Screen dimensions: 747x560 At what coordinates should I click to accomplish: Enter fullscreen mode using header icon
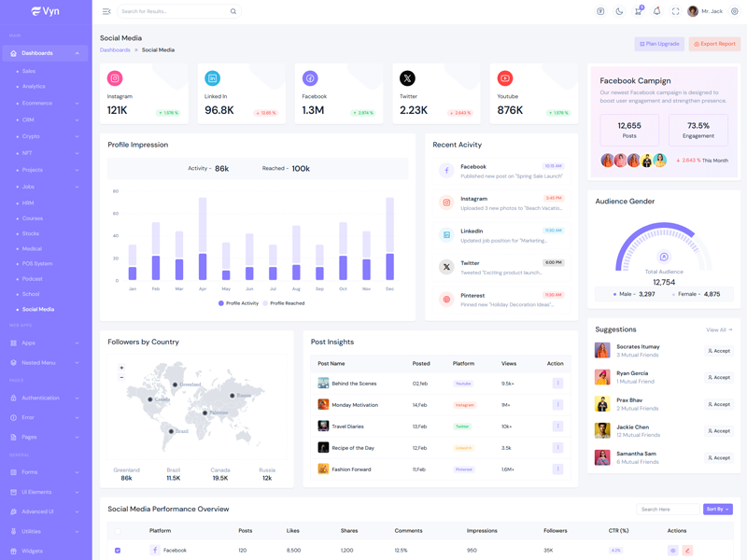(675, 11)
